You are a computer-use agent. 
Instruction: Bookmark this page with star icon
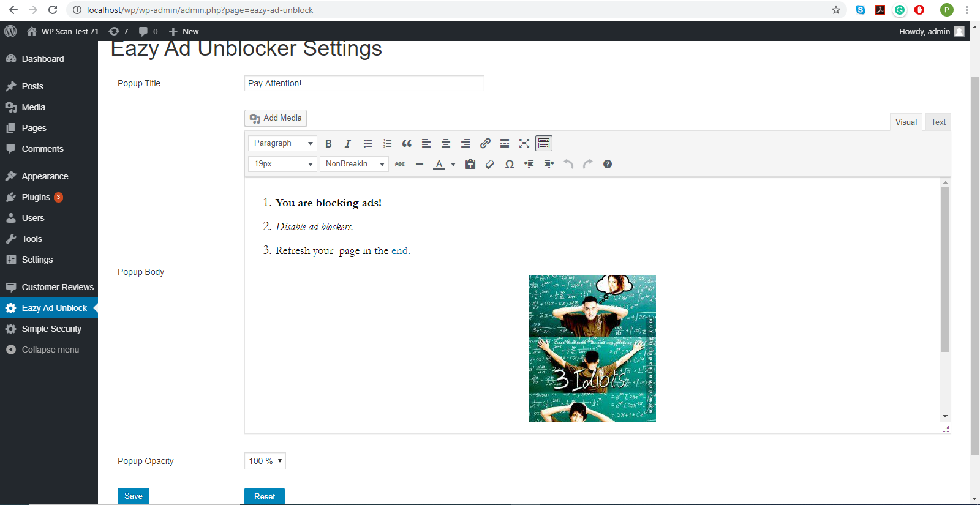836,10
